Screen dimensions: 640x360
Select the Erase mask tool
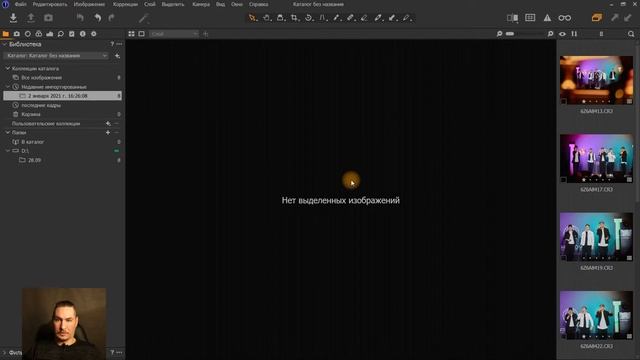[x=364, y=18]
